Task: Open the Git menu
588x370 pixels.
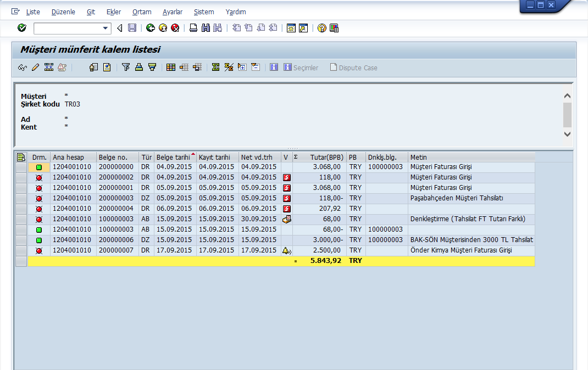Action: pos(91,12)
